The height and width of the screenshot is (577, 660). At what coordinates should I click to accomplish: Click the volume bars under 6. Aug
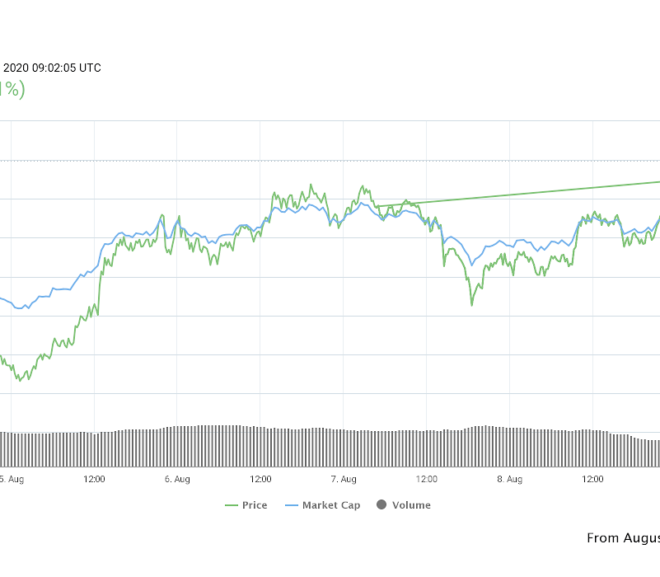(x=177, y=446)
